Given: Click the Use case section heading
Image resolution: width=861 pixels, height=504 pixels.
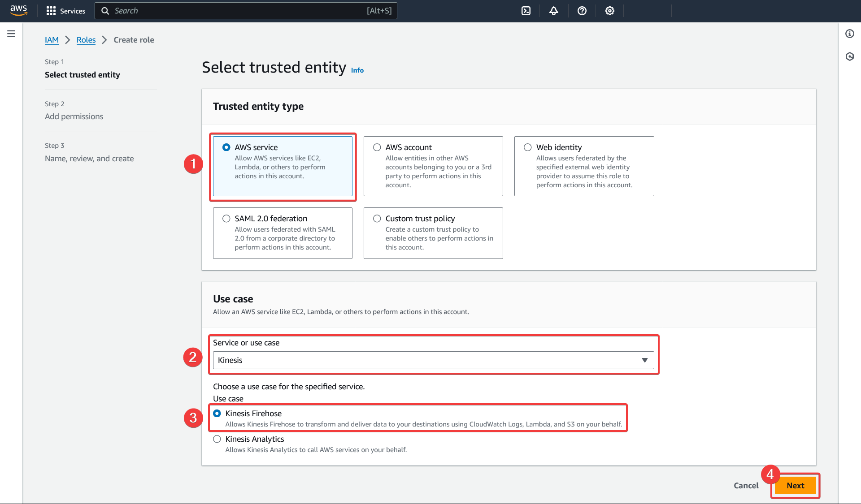Looking at the screenshot, I should (233, 299).
